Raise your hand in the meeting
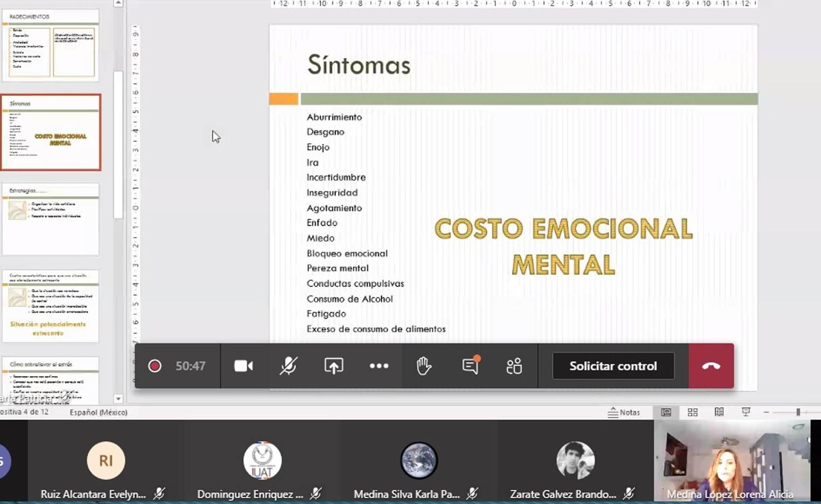The width and height of the screenshot is (821, 504). (x=424, y=366)
